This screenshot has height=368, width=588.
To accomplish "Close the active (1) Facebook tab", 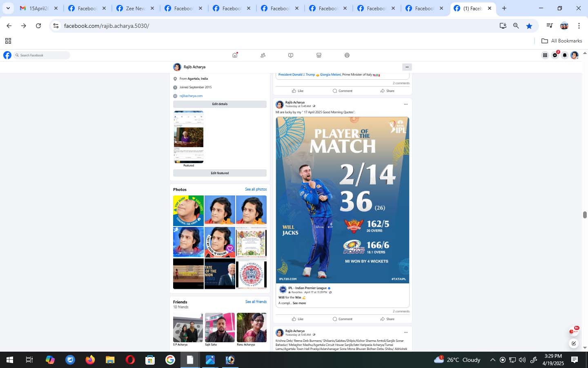I will [x=490, y=8].
